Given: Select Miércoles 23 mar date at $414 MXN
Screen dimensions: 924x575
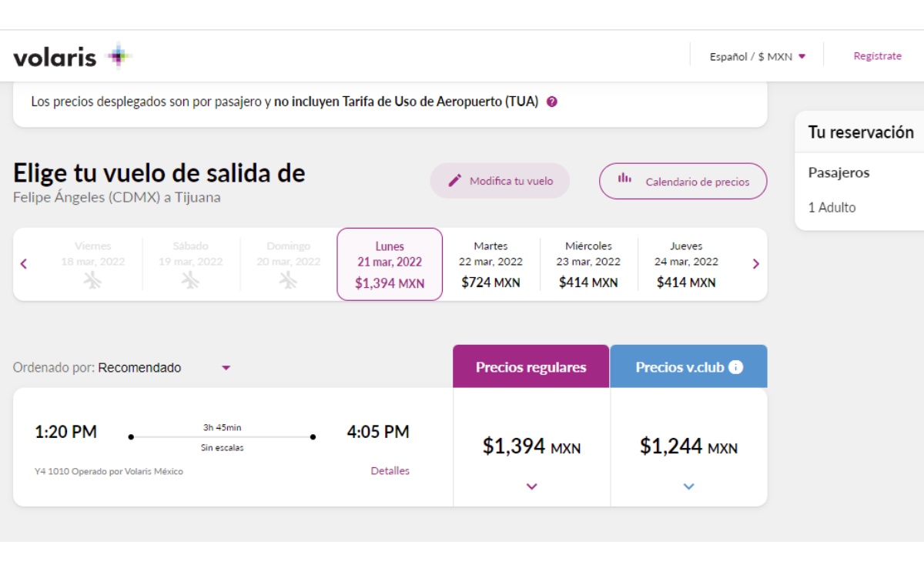Looking at the screenshot, I should point(588,264).
